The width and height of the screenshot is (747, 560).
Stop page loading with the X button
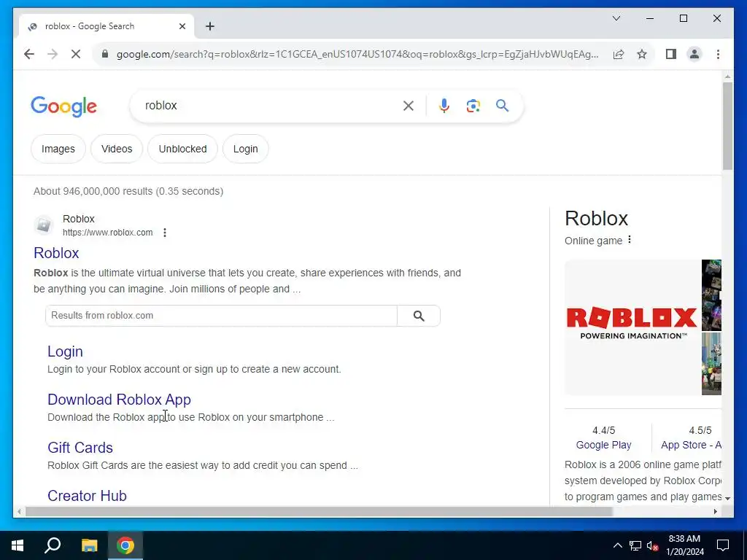coord(76,54)
